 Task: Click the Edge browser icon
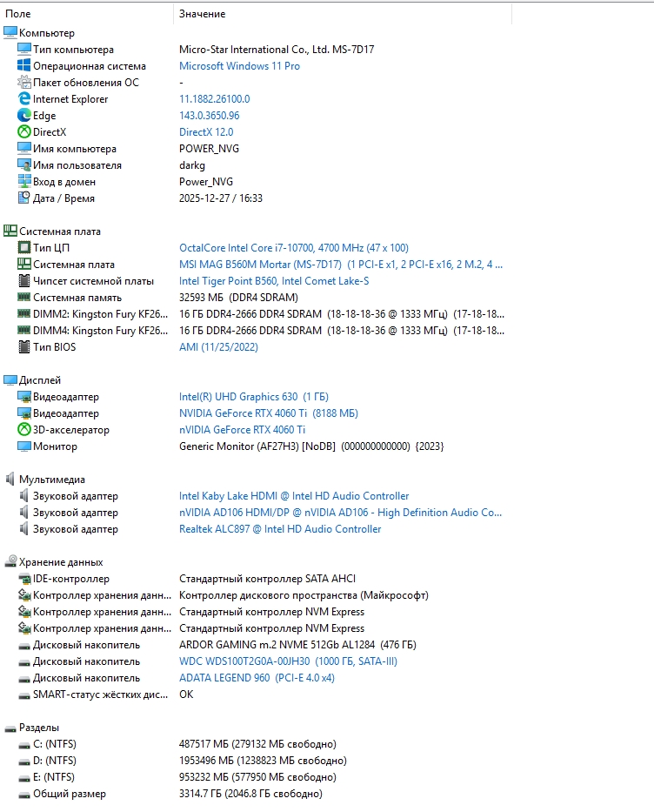[23, 116]
